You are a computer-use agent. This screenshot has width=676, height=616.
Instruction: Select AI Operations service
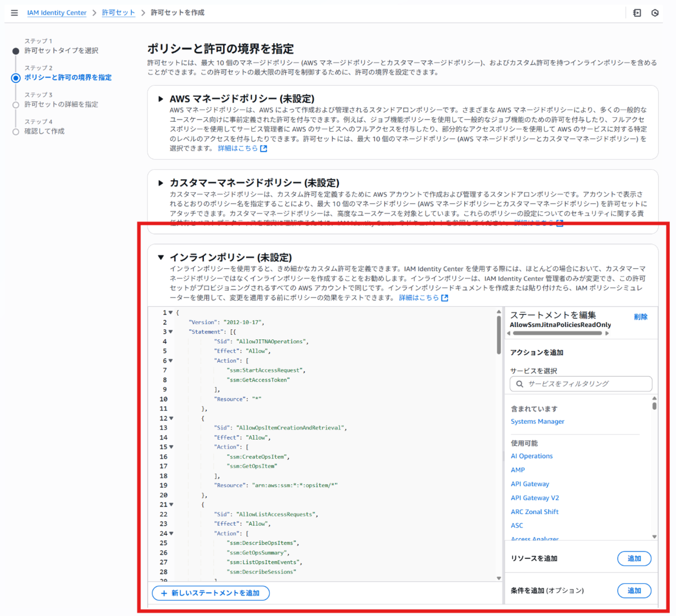(x=532, y=456)
